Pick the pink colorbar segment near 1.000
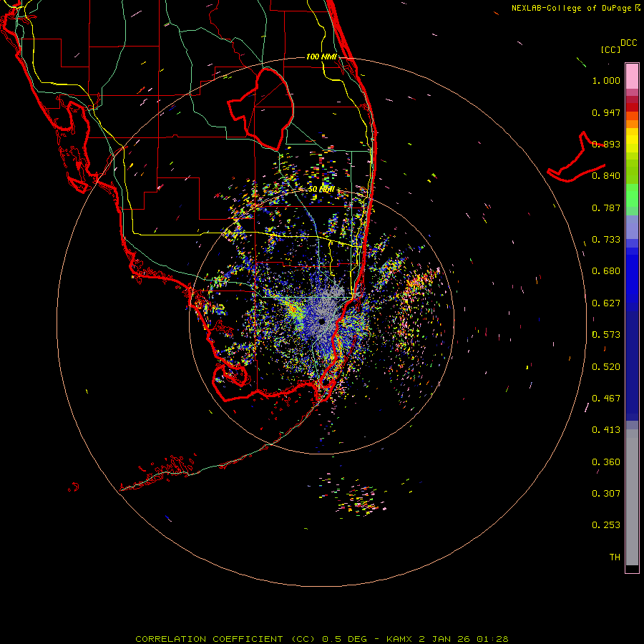 click(x=632, y=77)
